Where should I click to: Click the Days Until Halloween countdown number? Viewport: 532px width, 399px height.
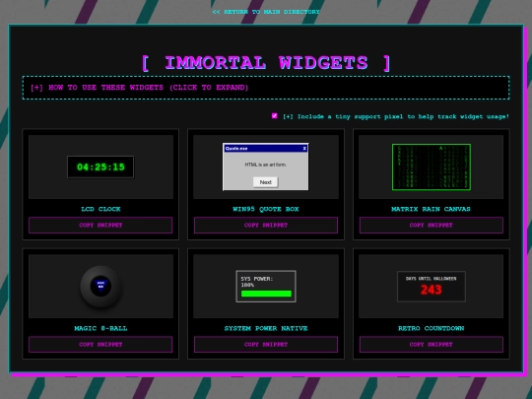coord(431,290)
